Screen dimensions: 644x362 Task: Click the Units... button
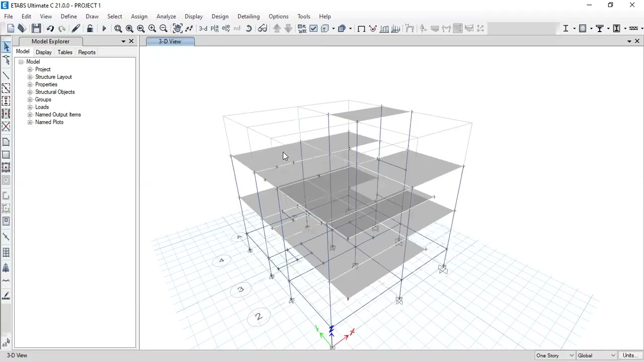(x=630, y=355)
